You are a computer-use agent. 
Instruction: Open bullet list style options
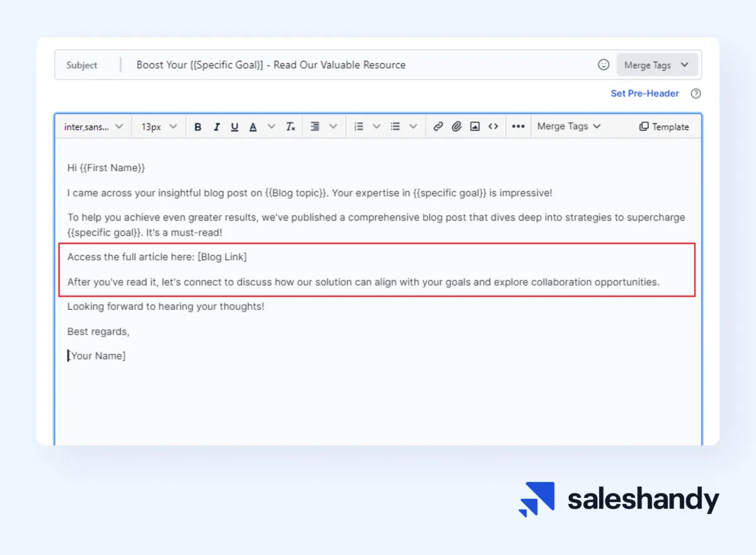pos(413,127)
